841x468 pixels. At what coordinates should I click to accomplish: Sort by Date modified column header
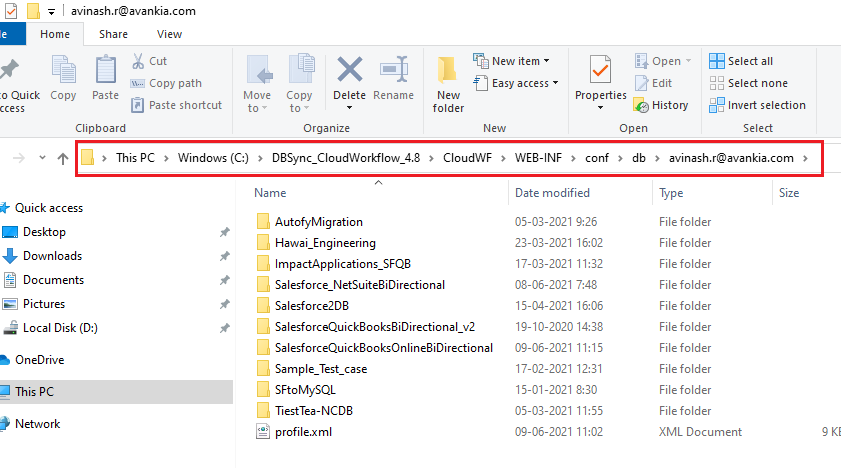[x=552, y=193]
